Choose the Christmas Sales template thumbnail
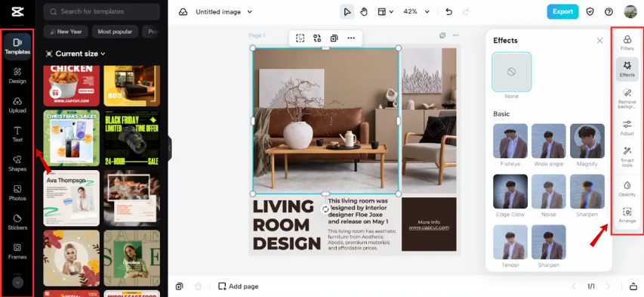Image resolution: width=644 pixels, height=297 pixels. coord(72,138)
